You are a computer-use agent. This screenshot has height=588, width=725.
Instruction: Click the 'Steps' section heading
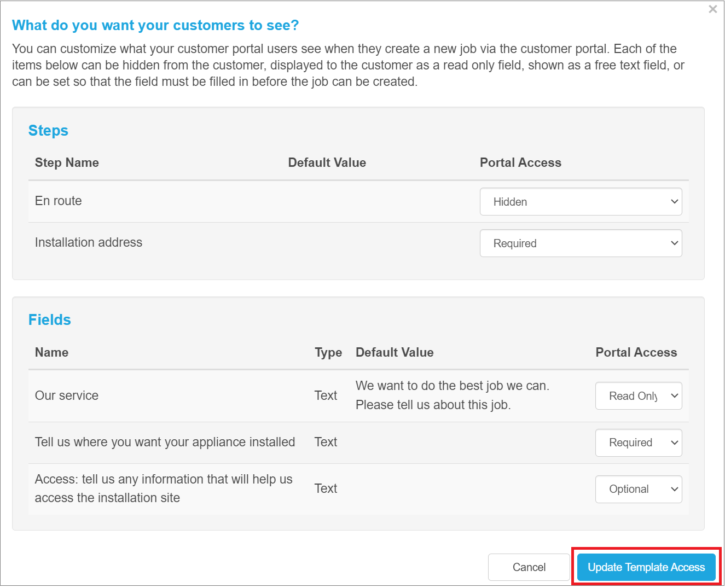click(48, 131)
